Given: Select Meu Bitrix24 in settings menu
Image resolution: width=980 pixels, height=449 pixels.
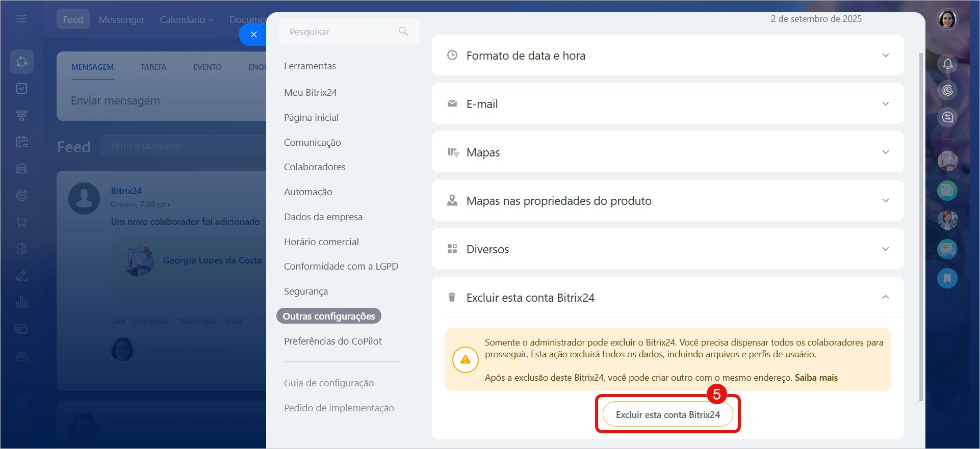Looking at the screenshot, I should (311, 92).
